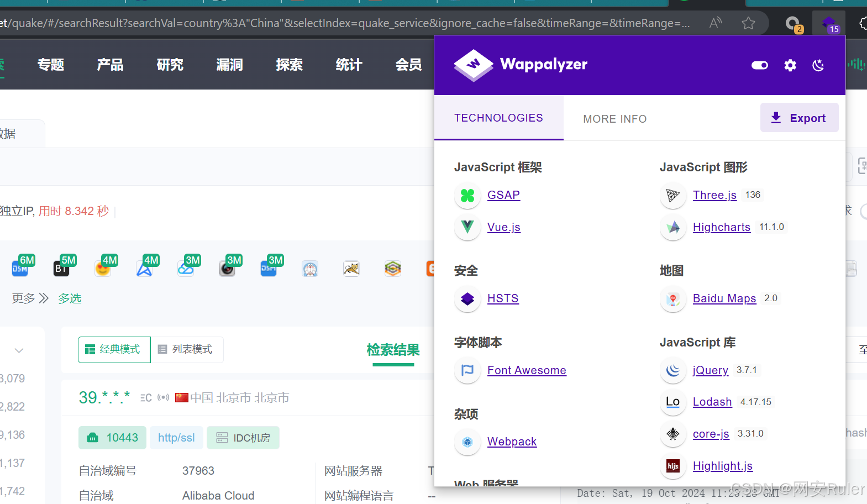Click the 多选 multi-select link

pyautogui.click(x=70, y=298)
